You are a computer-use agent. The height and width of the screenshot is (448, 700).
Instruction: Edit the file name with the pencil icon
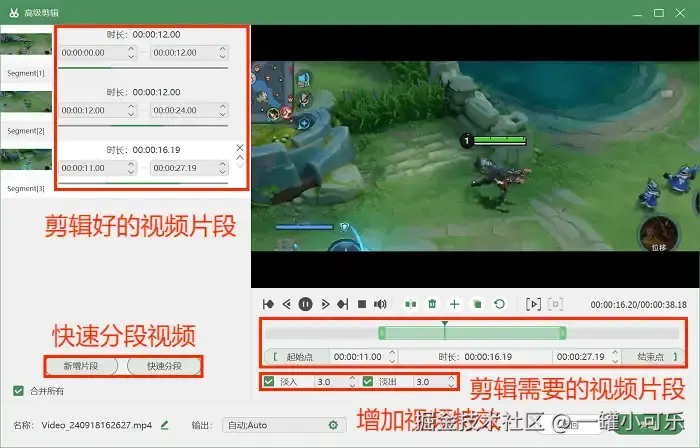(x=165, y=425)
